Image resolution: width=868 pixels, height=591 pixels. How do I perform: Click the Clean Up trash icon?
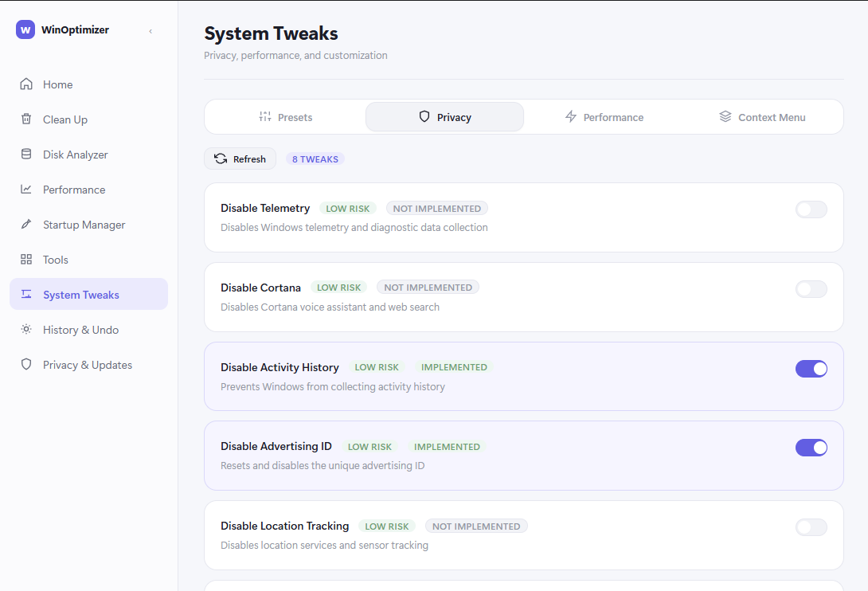(26, 119)
